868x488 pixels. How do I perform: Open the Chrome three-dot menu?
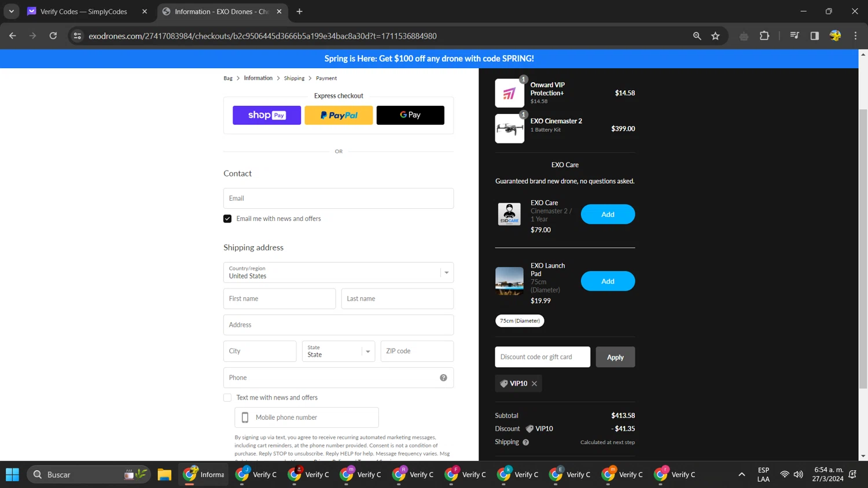click(855, 36)
